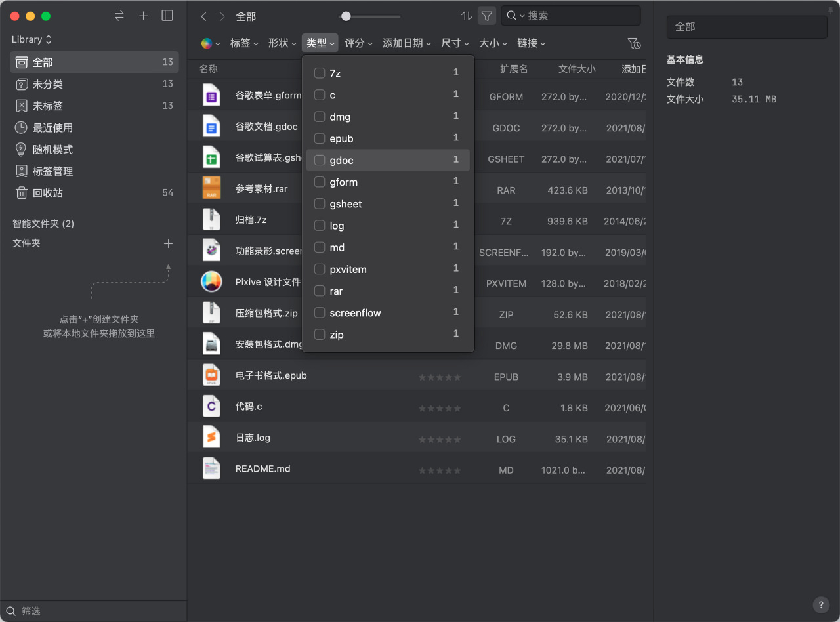The image size is (840, 622).
Task: Click the filter history icon at right
Action: click(633, 43)
